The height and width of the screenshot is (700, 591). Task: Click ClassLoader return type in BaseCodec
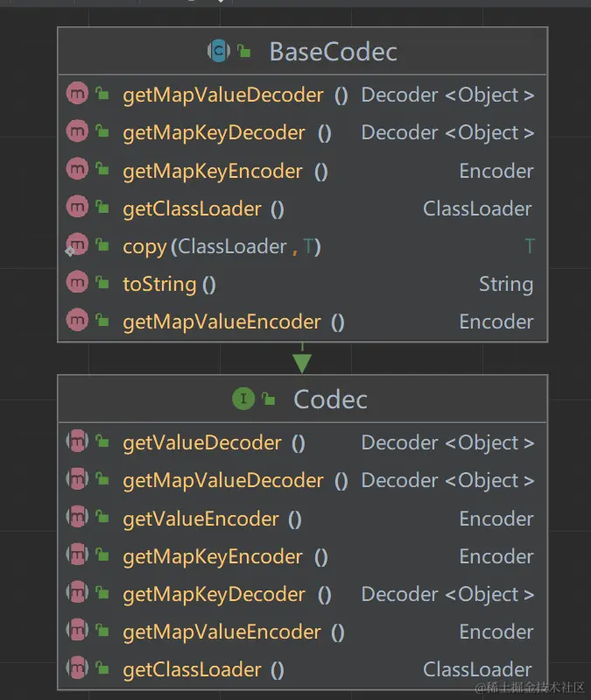tap(477, 209)
